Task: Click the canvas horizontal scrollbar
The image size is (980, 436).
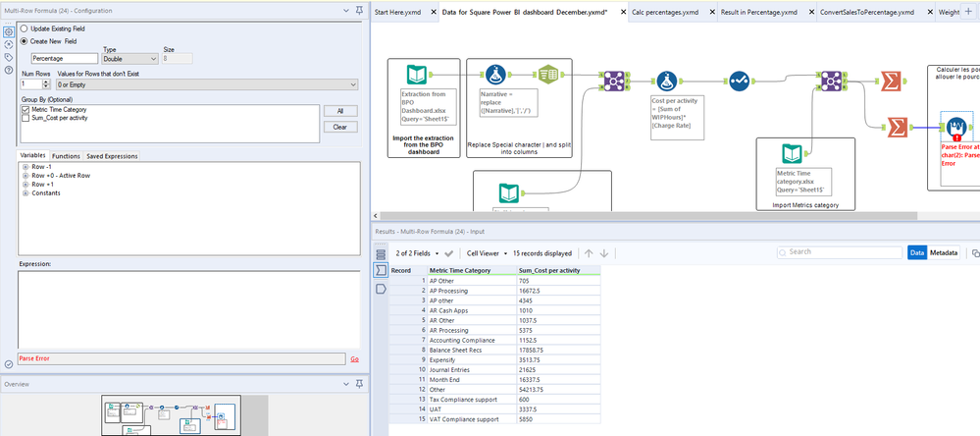Action: point(647,216)
